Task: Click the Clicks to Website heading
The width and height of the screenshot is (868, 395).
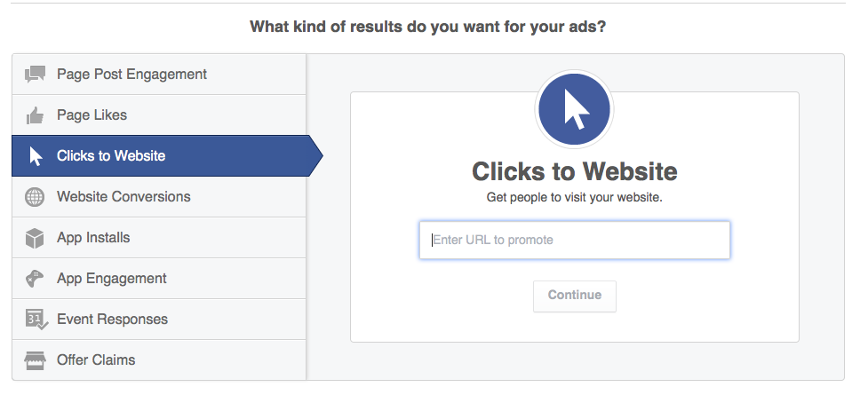Action: tap(575, 171)
